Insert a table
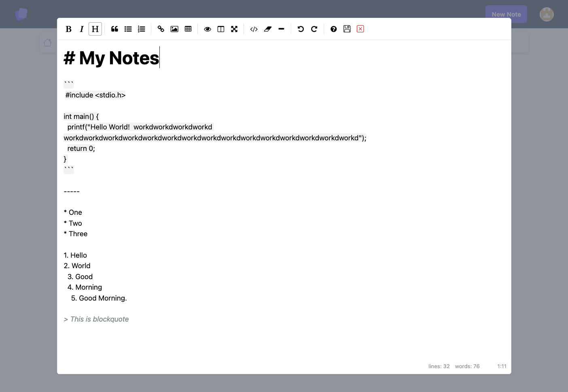This screenshot has height=392, width=568. (188, 29)
